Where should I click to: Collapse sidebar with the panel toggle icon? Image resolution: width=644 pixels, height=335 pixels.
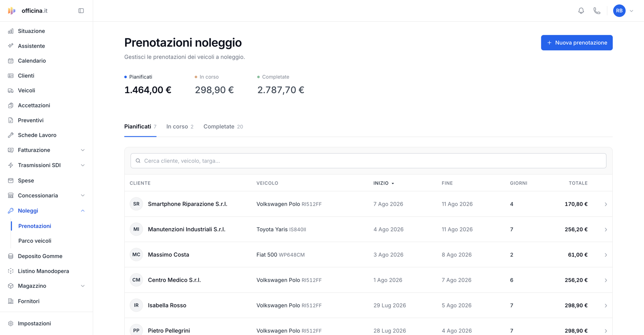click(x=81, y=11)
